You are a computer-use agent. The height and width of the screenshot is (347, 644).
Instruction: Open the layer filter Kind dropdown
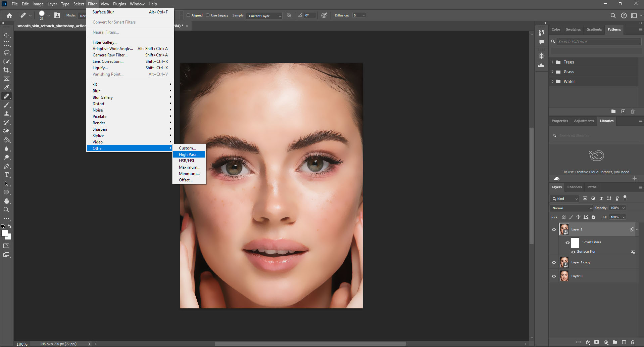[564, 199]
